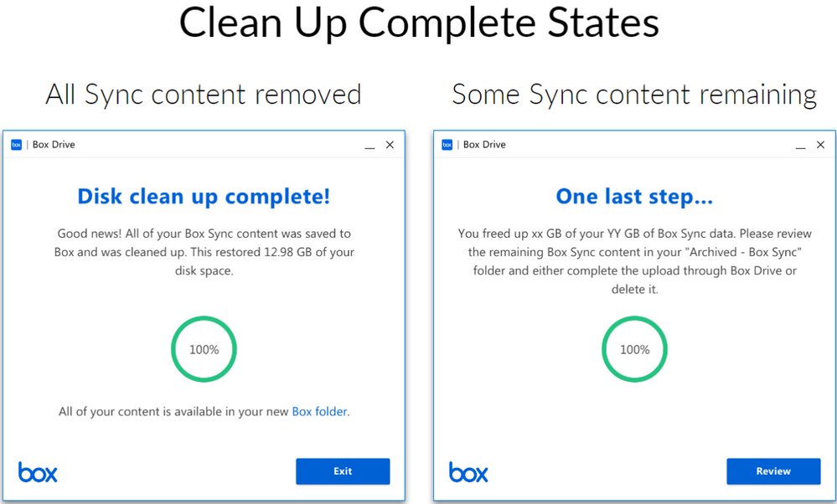The image size is (837, 504).
Task: Close the left Box Drive window
Action: pyautogui.click(x=390, y=144)
